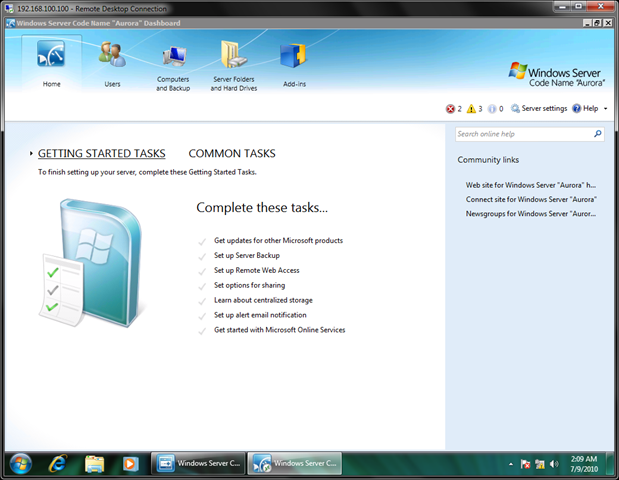Open Server settings
The image size is (619, 480).
(x=539, y=108)
